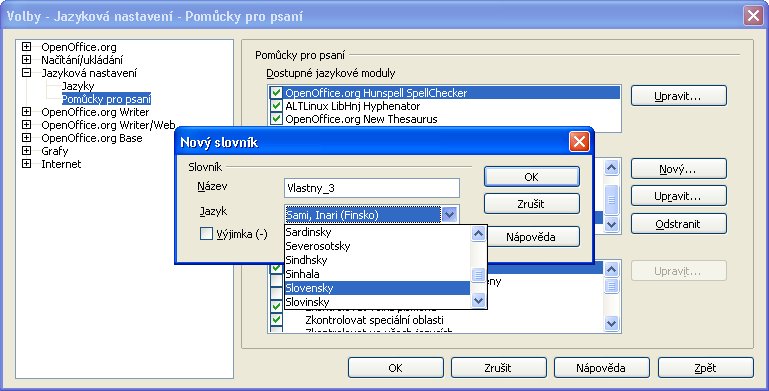Toggle ALTLinux LibHnj Hyphenator checkbox
Image resolution: width=769 pixels, height=391 pixels.
[276, 106]
